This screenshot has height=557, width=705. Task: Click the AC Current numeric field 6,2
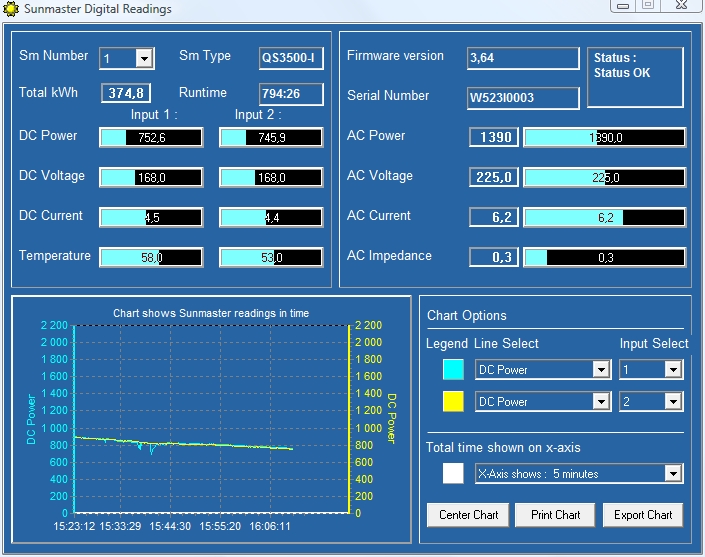point(494,217)
